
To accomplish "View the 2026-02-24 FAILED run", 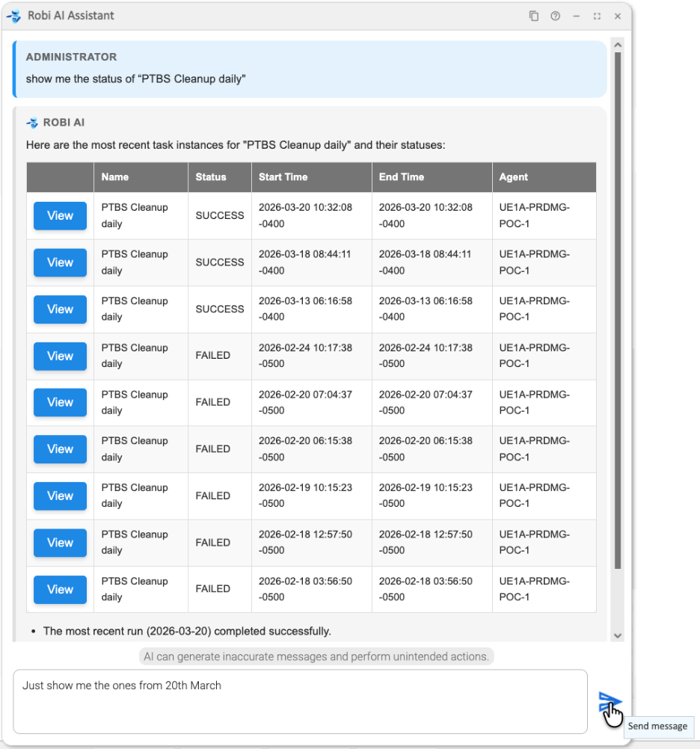I will click(x=60, y=356).
